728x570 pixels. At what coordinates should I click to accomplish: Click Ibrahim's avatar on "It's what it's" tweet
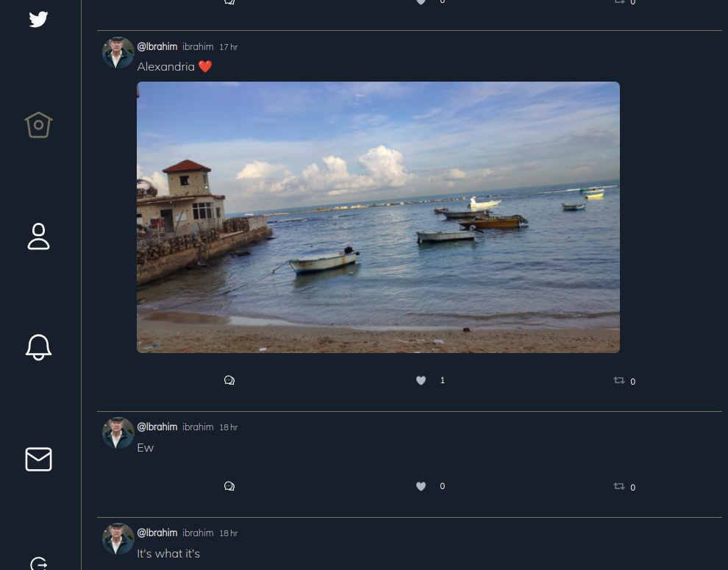point(118,539)
